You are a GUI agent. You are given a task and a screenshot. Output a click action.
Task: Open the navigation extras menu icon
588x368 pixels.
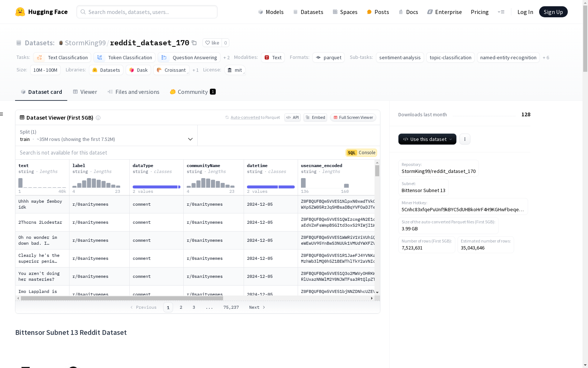pos(501,12)
